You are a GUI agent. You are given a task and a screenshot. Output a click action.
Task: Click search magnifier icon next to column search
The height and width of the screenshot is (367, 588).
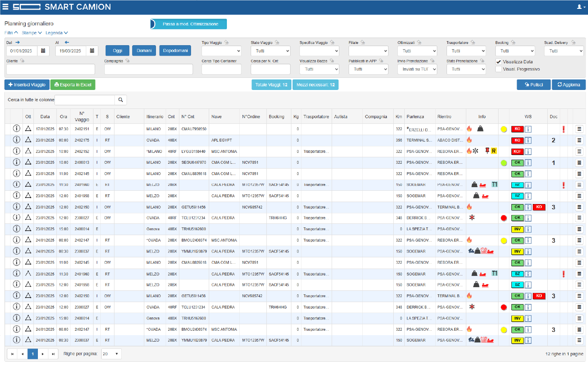[121, 100]
